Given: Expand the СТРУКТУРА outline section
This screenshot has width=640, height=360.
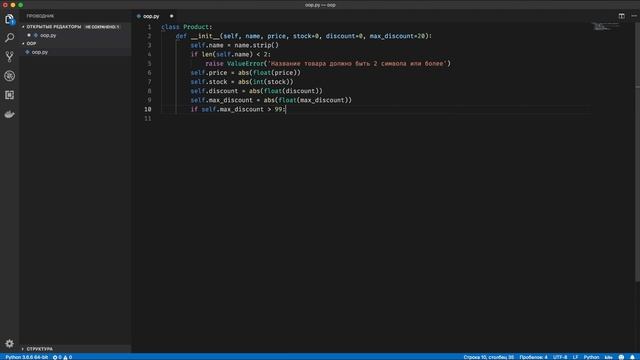Looking at the screenshot, I should [40, 349].
